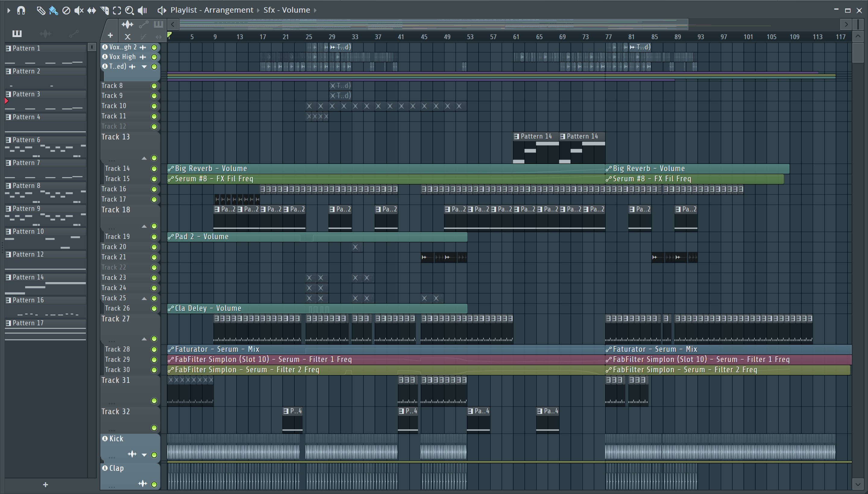
Task: Collapse Track 25 group arrow
Action: (x=144, y=299)
